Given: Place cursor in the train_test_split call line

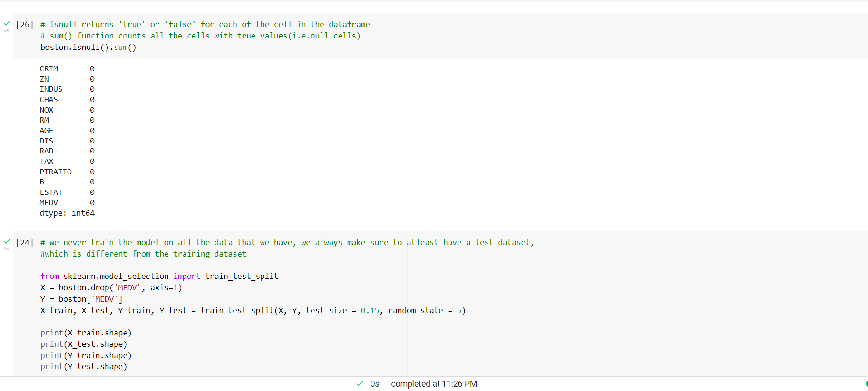Looking at the screenshot, I should (253, 310).
